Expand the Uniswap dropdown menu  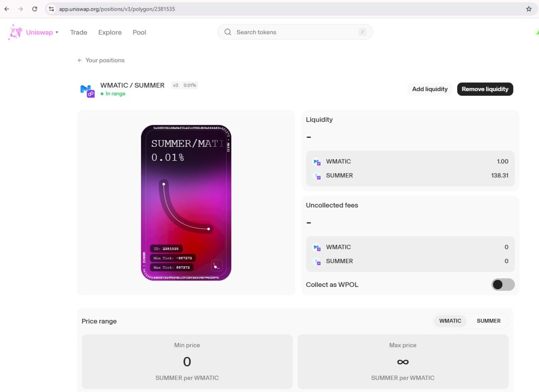click(57, 32)
